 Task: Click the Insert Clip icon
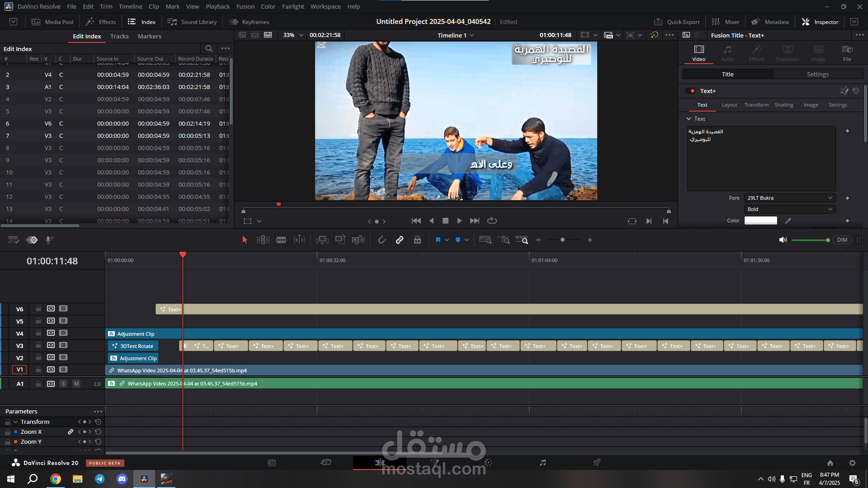point(322,240)
